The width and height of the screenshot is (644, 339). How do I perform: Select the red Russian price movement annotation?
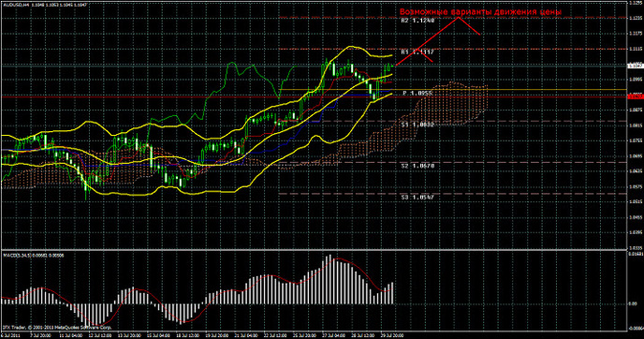480,12
